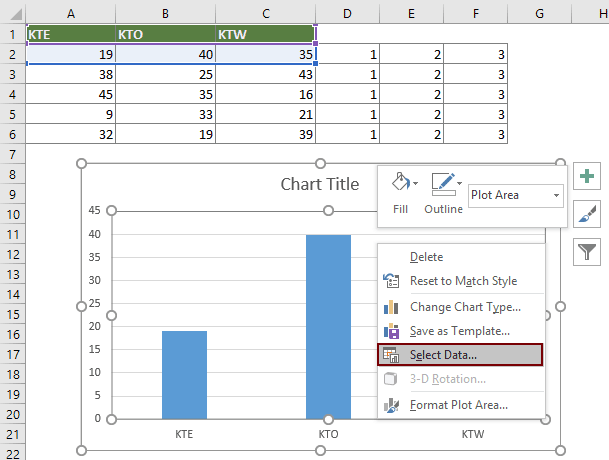This screenshot has width=609, height=460.
Task: Click the Outline pen icon
Action: [444, 184]
